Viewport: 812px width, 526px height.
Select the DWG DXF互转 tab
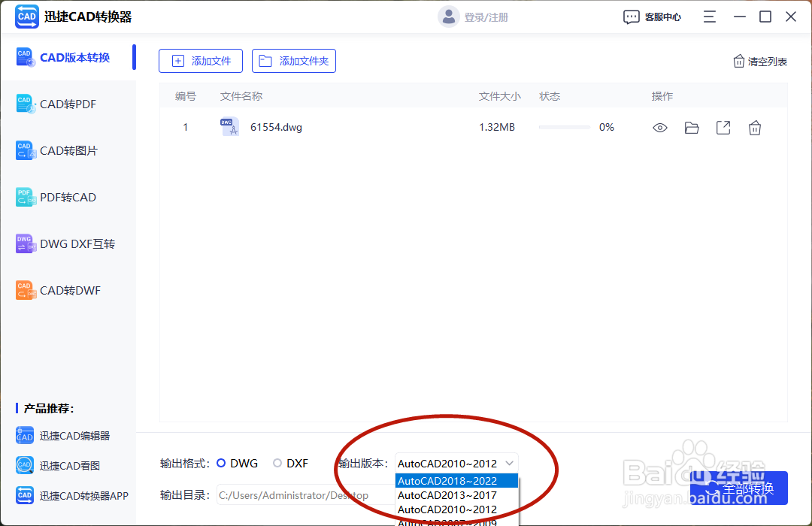coord(68,244)
